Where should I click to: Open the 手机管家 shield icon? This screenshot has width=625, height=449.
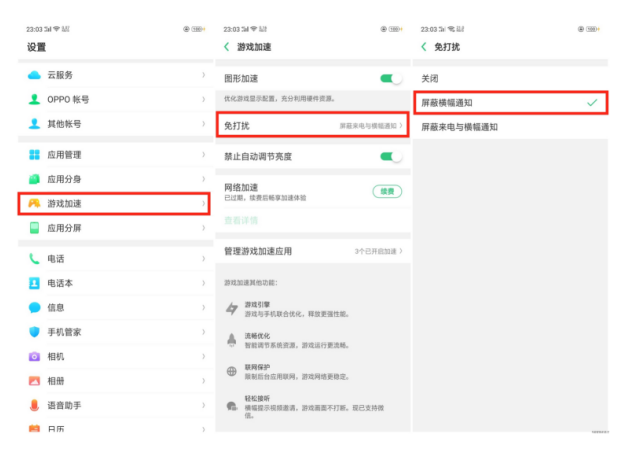pyautogui.click(x=34, y=332)
